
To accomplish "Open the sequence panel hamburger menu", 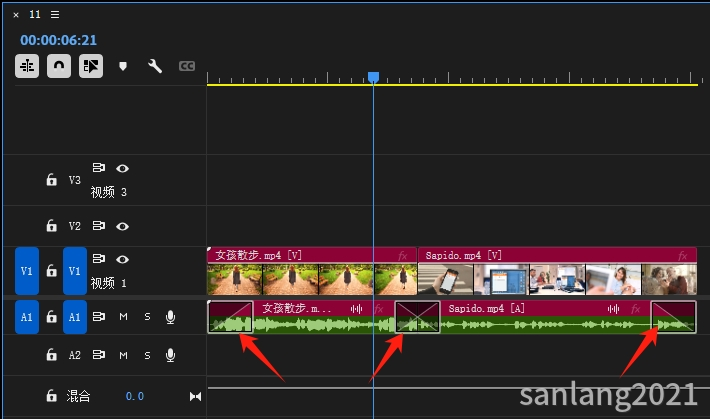I will (x=55, y=14).
